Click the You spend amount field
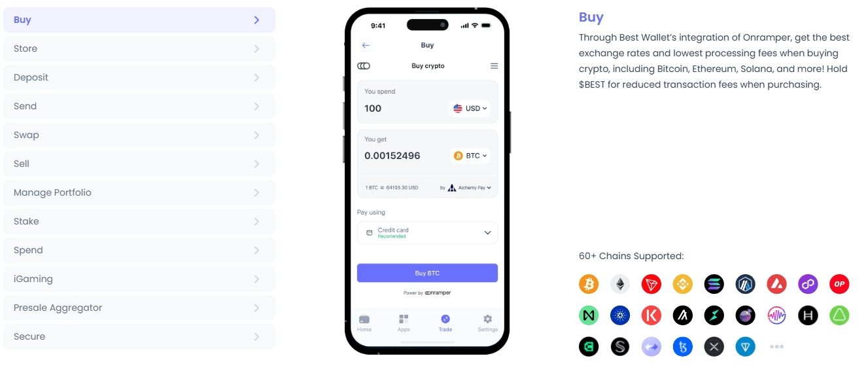Viewport: 868px width, 373px height. pyautogui.click(x=427, y=102)
